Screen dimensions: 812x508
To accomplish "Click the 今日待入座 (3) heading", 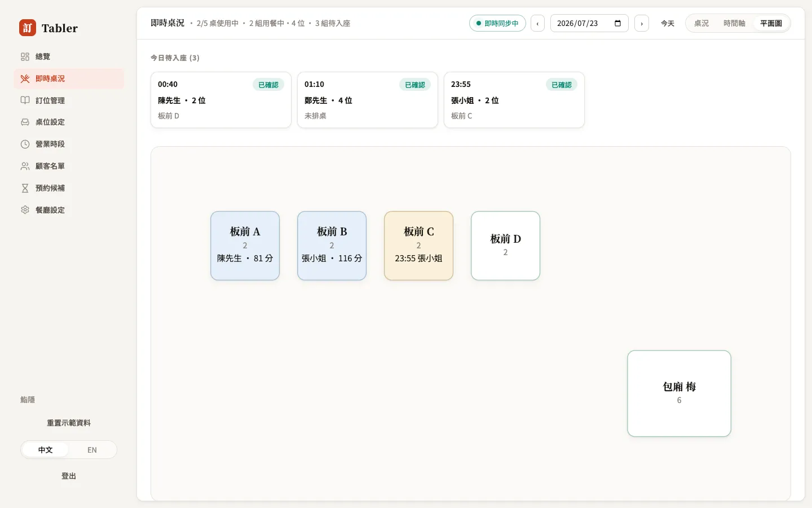I will [175, 58].
